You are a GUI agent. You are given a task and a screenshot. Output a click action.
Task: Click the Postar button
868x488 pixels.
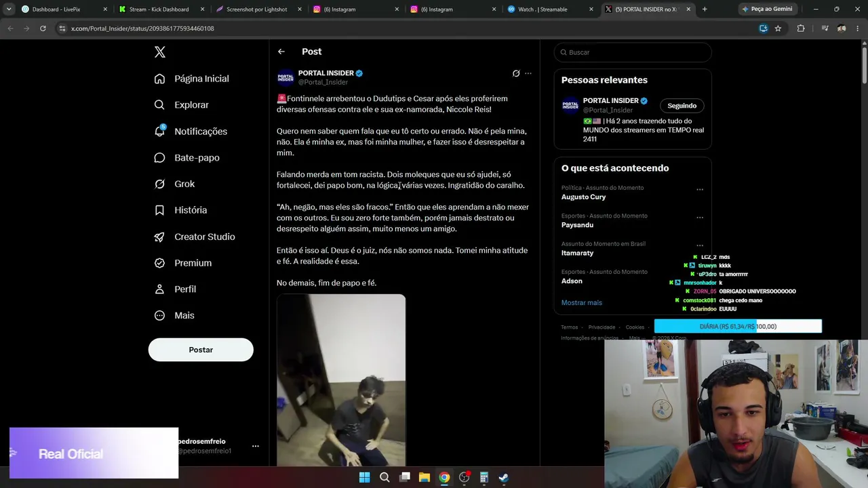pos(201,350)
